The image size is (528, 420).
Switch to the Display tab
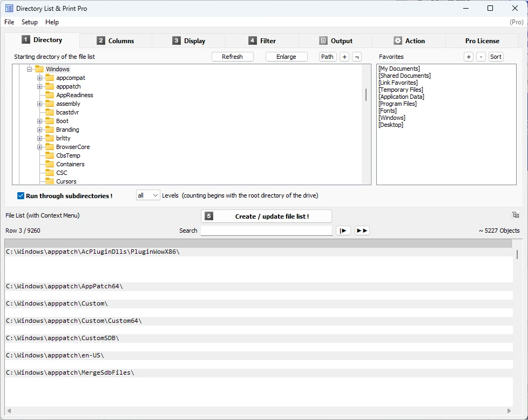(188, 40)
